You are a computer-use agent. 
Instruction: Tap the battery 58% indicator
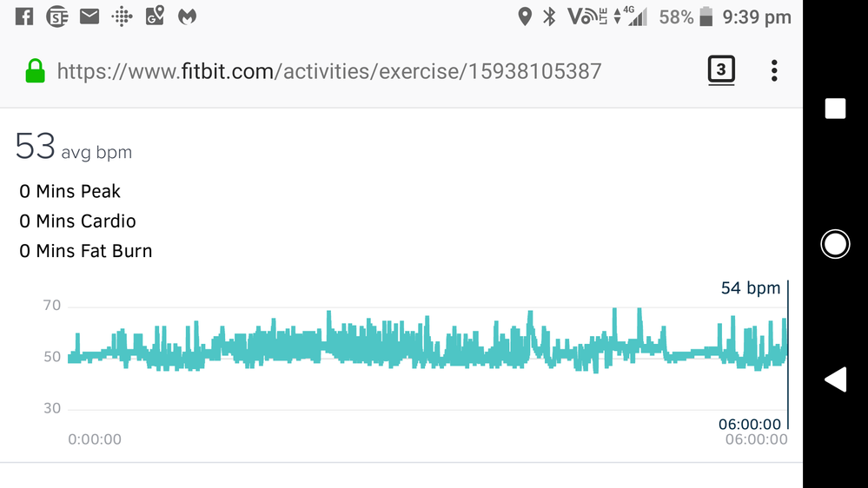point(686,16)
